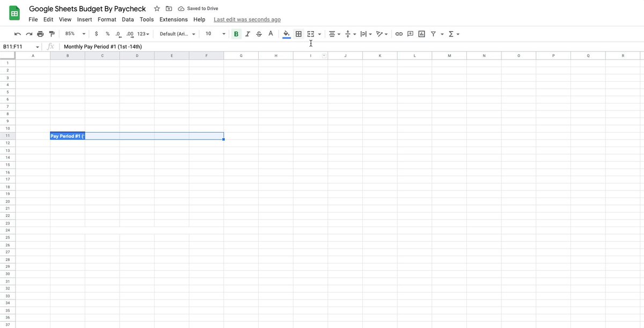Open text rotation dropdown
The height and width of the screenshot is (328, 644).
[382, 34]
